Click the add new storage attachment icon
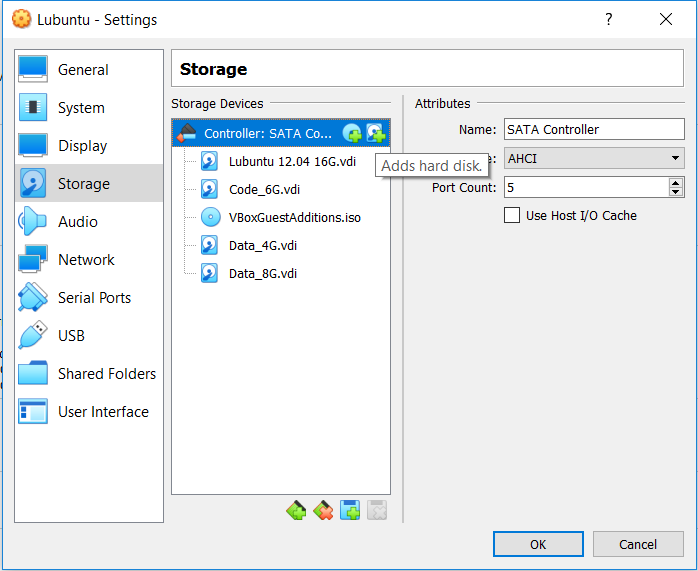This screenshot has height=571, width=698. (x=350, y=510)
